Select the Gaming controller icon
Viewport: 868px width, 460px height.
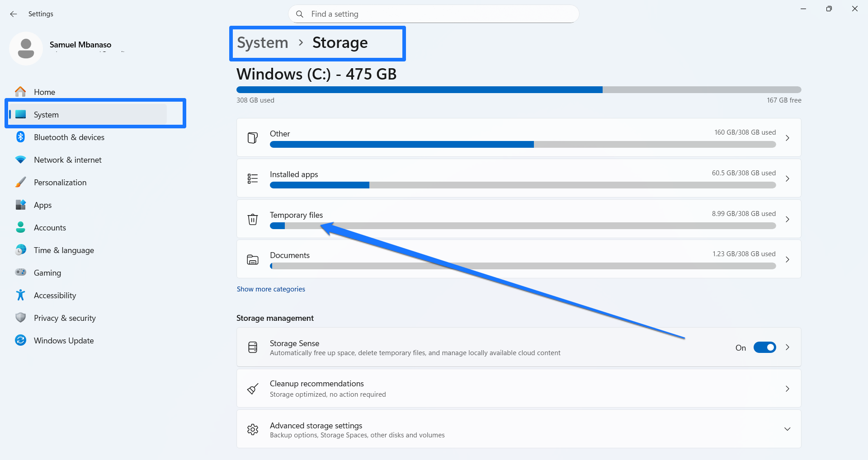click(x=20, y=272)
